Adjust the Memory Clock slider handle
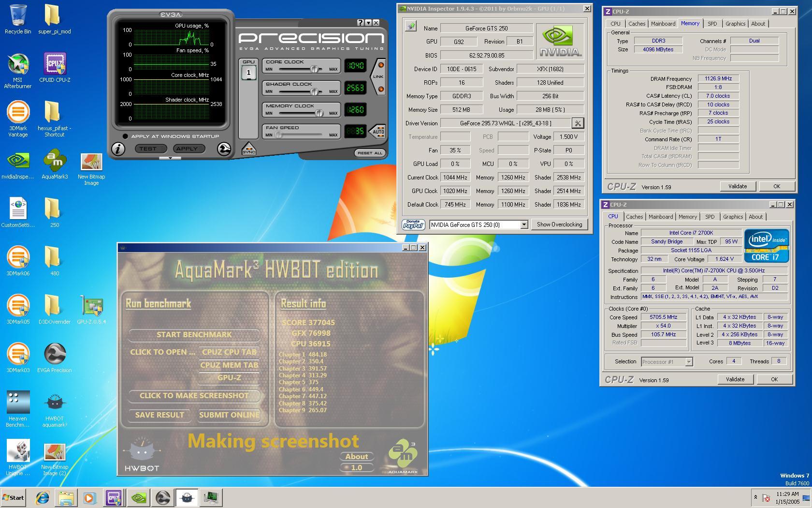 tap(319, 113)
